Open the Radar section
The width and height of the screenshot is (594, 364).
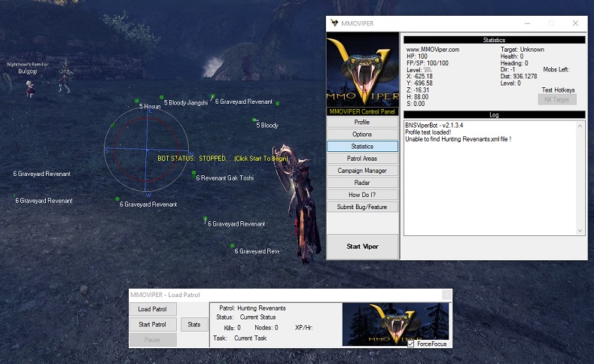tap(362, 183)
